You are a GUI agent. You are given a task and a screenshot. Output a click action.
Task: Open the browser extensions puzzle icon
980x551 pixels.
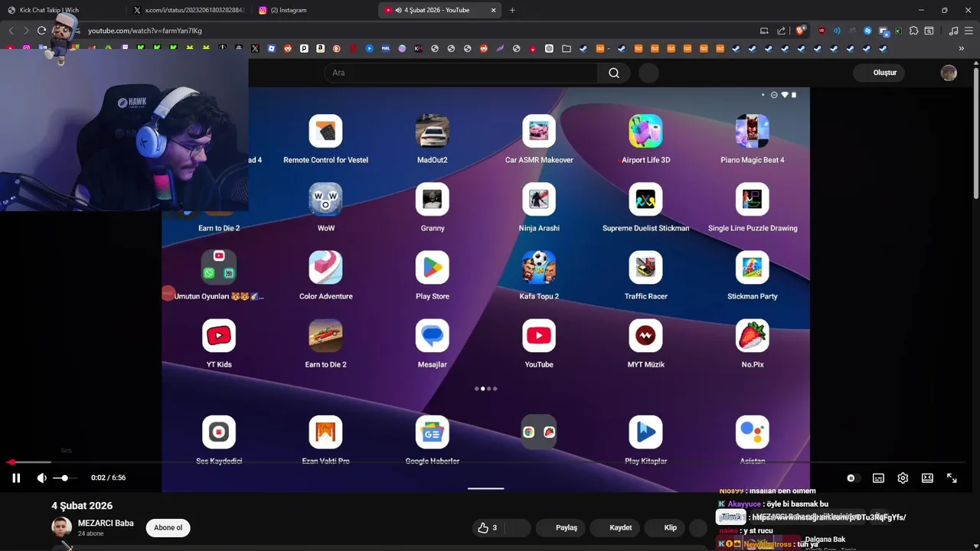(913, 31)
